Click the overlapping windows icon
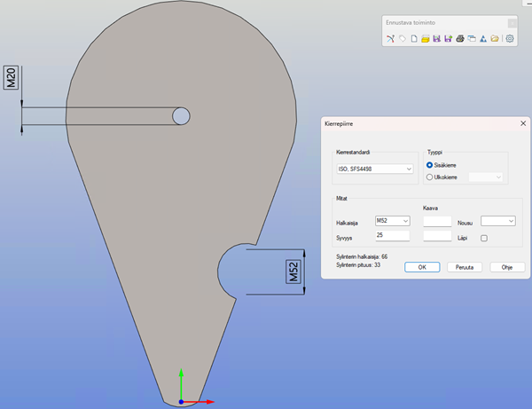The image size is (532, 409). pos(472,39)
